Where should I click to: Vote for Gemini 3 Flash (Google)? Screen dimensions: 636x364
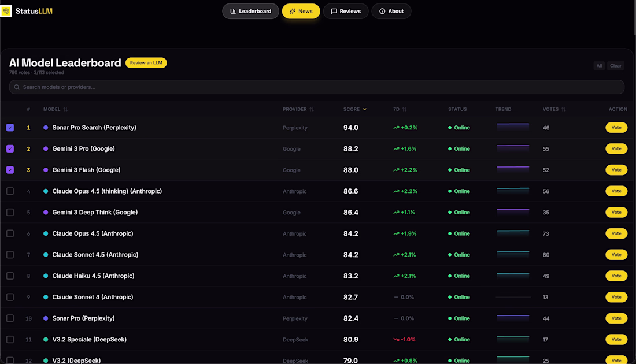(x=616, y=170)
